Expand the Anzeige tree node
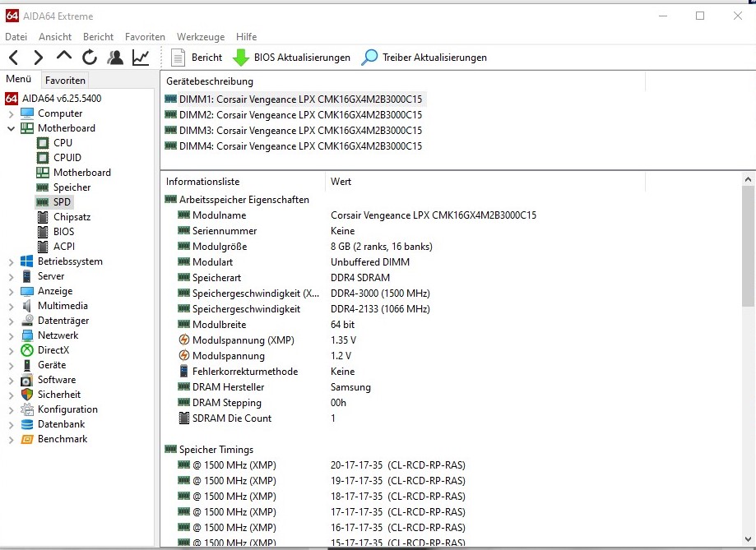Screen dimensions: 756x550 pyautogui.click(x=11, y=292)
